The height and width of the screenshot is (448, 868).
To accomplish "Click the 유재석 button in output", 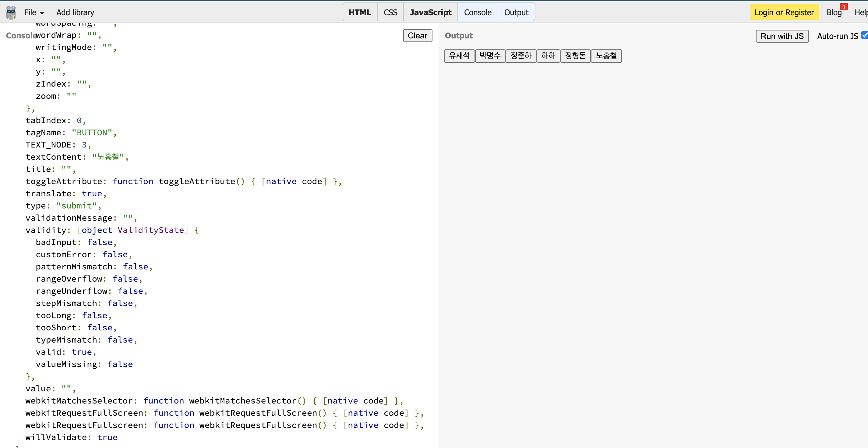I will [x=459, y=56].
